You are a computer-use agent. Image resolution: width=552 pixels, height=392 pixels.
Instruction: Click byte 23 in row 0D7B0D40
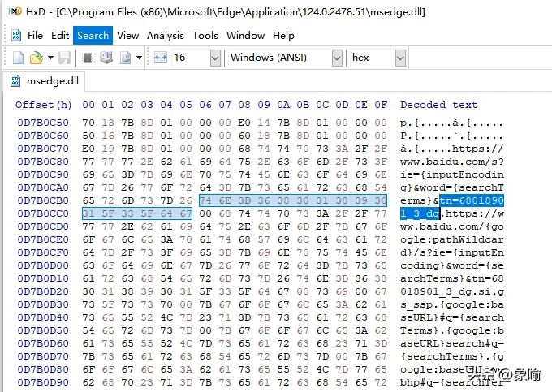pos(205,317)
